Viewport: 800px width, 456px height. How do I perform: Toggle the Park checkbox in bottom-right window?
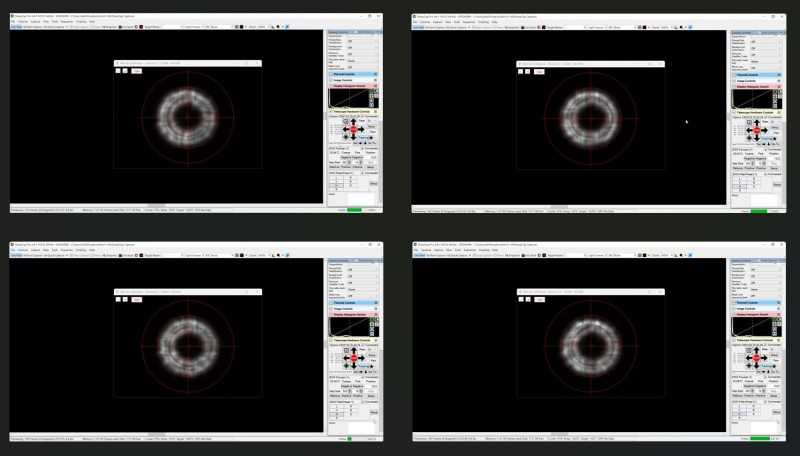point(771,361)
